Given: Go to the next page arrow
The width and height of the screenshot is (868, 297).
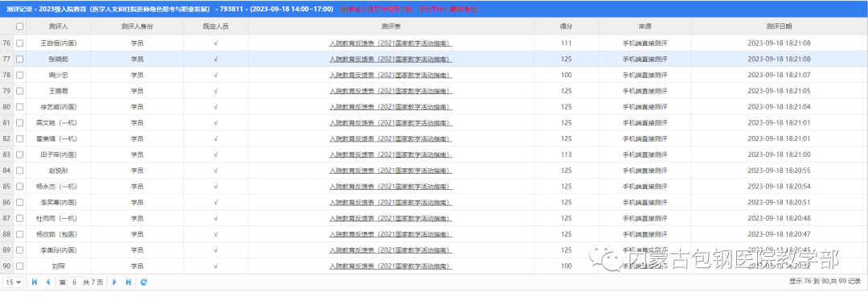Looking at the screenshot, I should click(x=115, y=282).
